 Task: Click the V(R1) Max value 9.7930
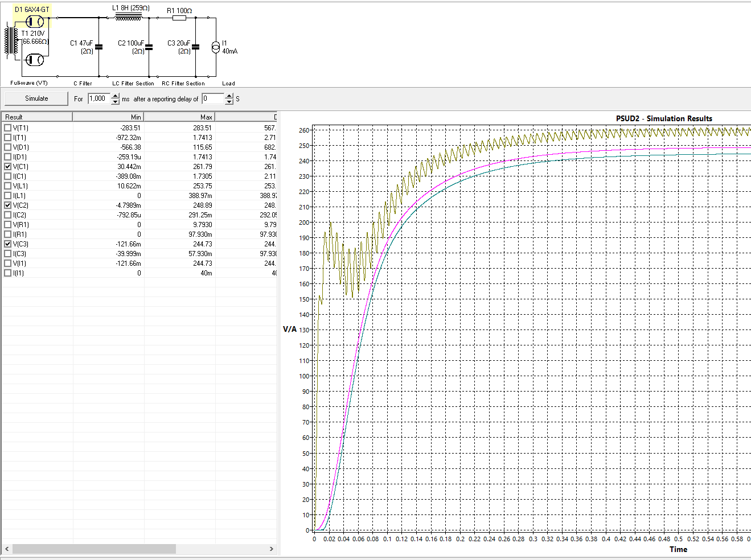pyautogui.click(x=202, y=225)
